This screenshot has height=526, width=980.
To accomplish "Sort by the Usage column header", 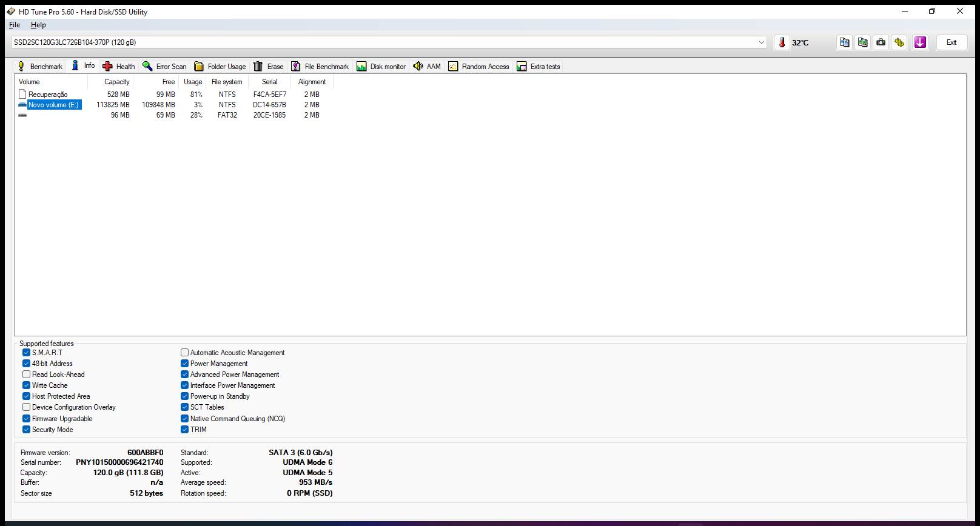I will pos(193,82).
